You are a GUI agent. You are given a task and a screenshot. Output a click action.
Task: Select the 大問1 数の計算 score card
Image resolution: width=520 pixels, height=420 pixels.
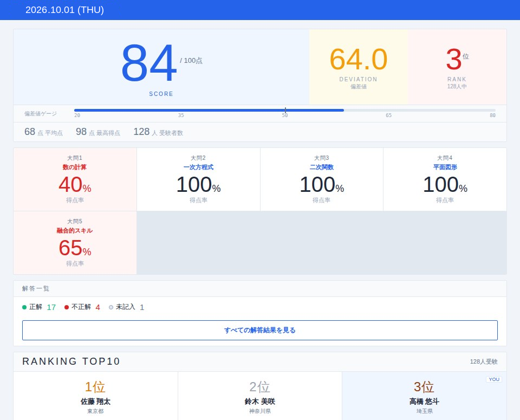pyautogui.click(x=75, y=179)
